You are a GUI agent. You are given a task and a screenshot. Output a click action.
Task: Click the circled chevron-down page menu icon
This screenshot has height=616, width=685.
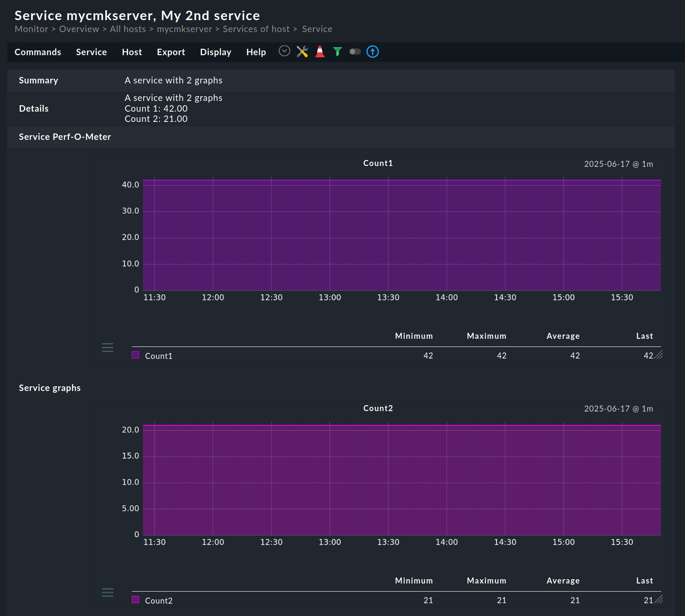tap(284, 51)
